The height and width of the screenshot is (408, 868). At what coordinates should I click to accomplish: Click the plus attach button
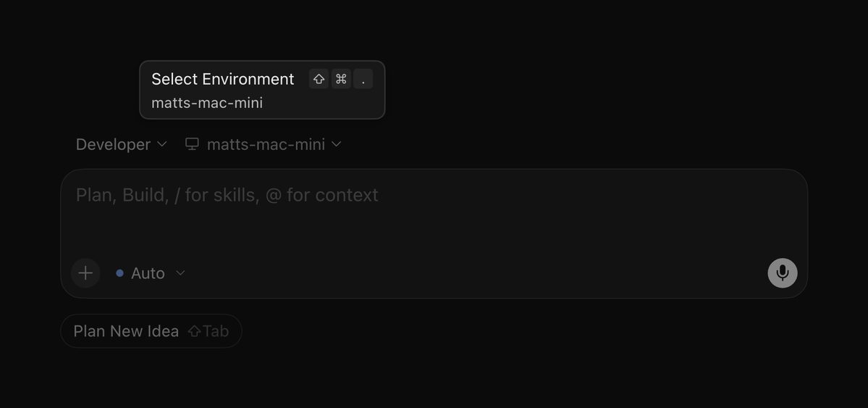(85, 273)
